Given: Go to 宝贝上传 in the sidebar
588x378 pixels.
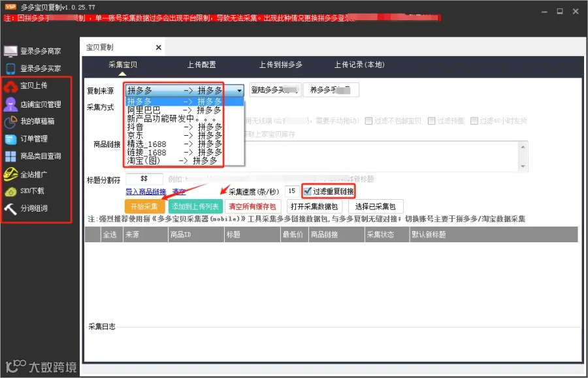Looking at the screenshot, I should pos(34,86).
